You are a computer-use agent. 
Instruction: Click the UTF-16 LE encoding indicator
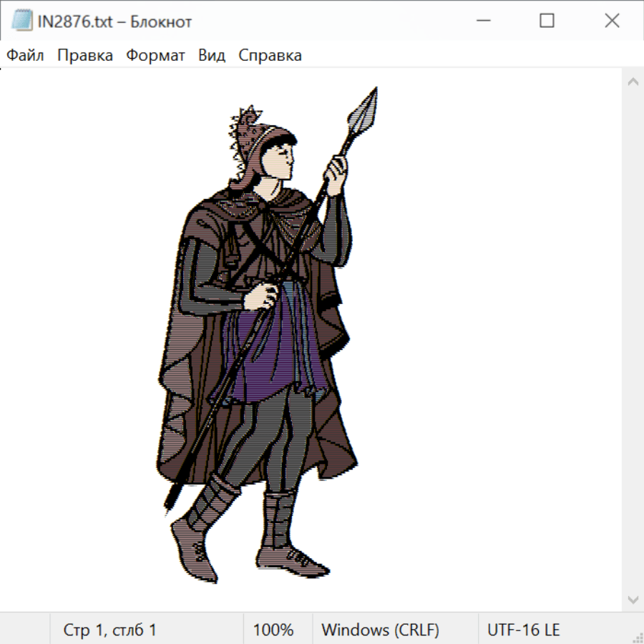[523, 630]
